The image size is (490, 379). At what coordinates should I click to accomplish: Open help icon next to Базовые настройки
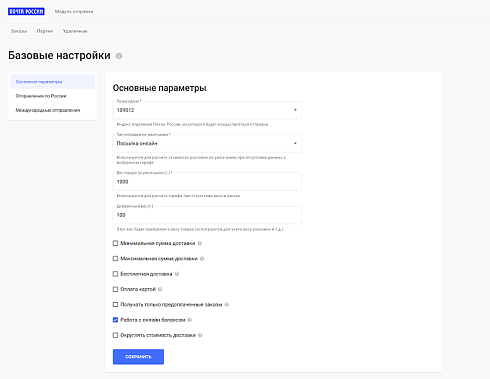119,56
